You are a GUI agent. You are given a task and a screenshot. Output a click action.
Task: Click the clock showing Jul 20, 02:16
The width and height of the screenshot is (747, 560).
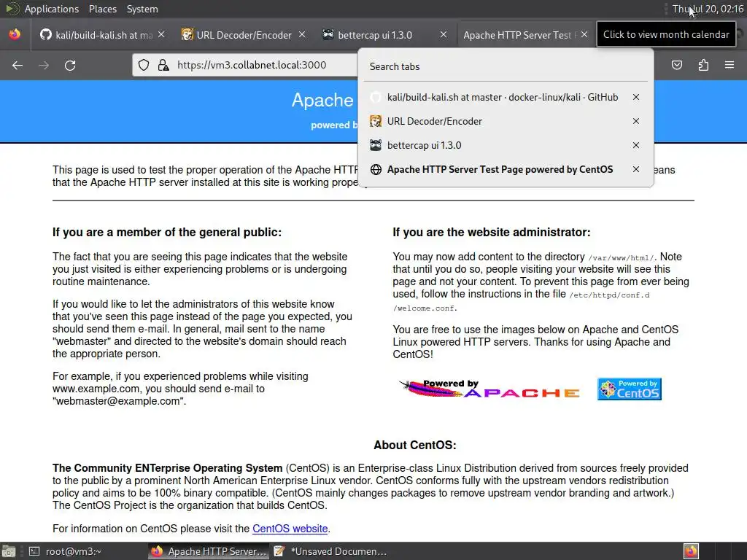tap(708, 9)
